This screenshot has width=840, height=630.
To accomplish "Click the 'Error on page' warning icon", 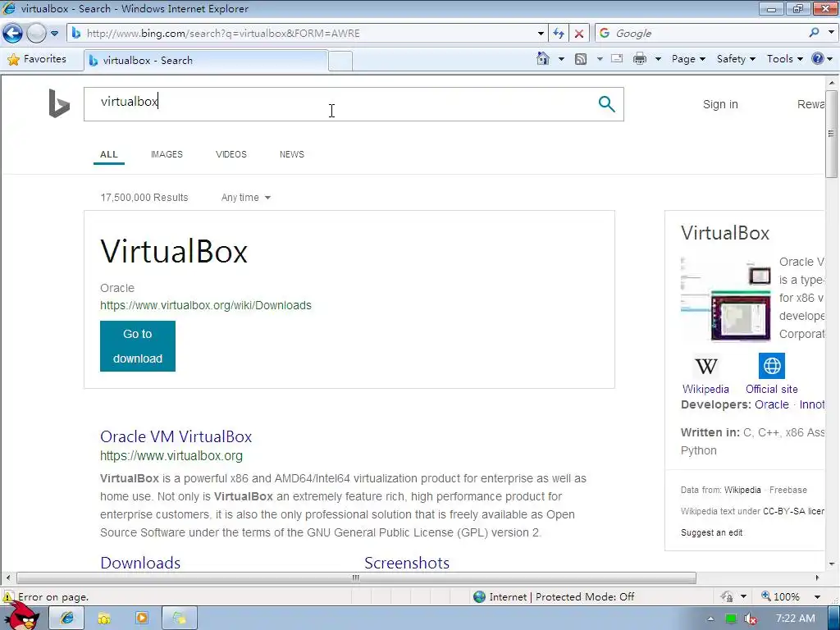I will pyautogui.click(x=8, y=596).
